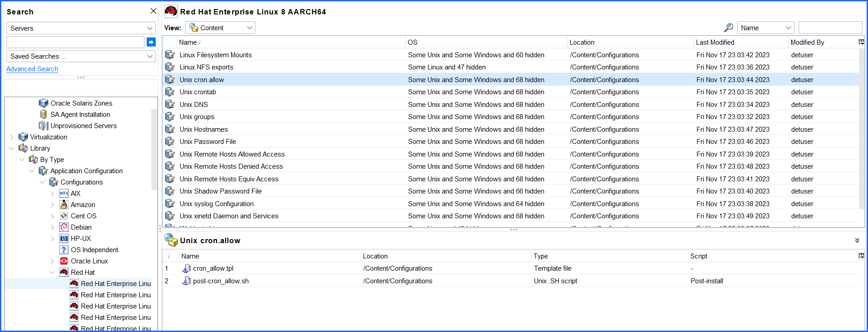Click the magnifier search icon beside Name
This screenshot has height=332, width=868.
coord(729,28)
